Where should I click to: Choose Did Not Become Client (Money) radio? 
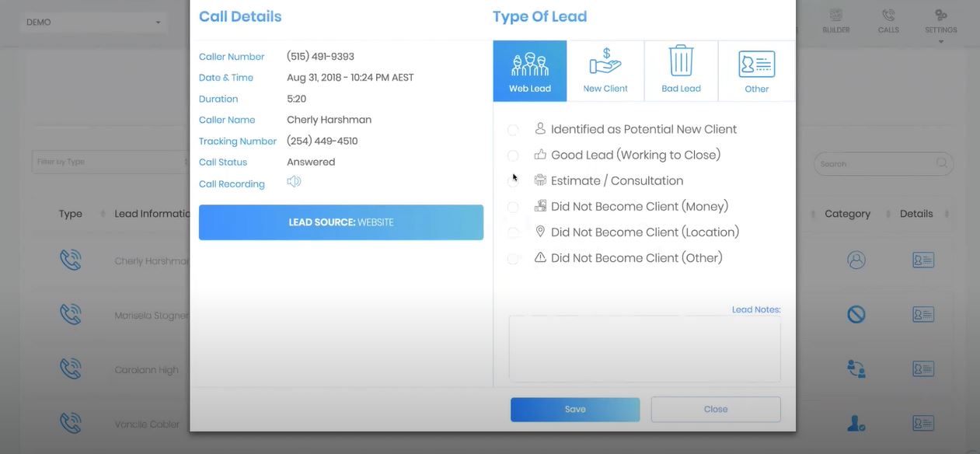(x=513, y=207)
